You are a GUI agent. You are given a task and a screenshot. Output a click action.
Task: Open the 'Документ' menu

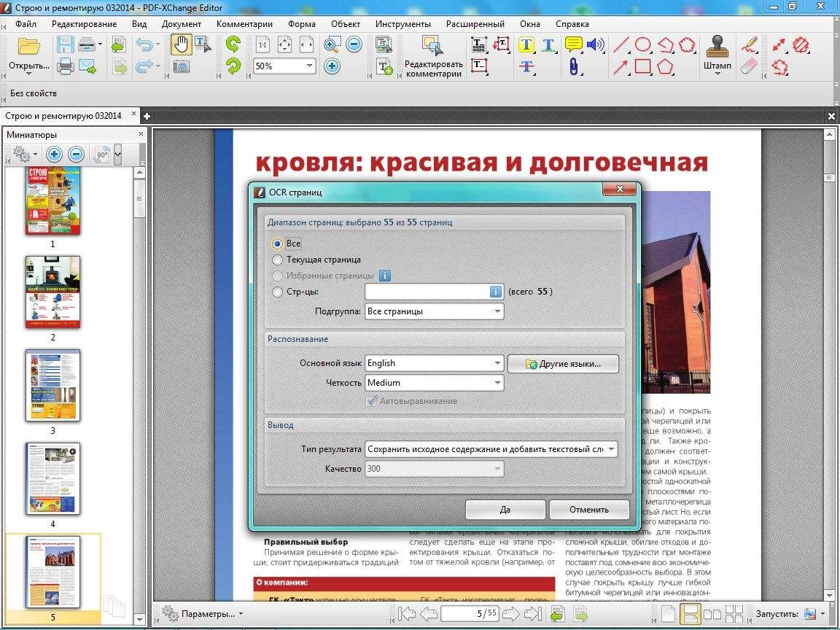click(181, 23)
